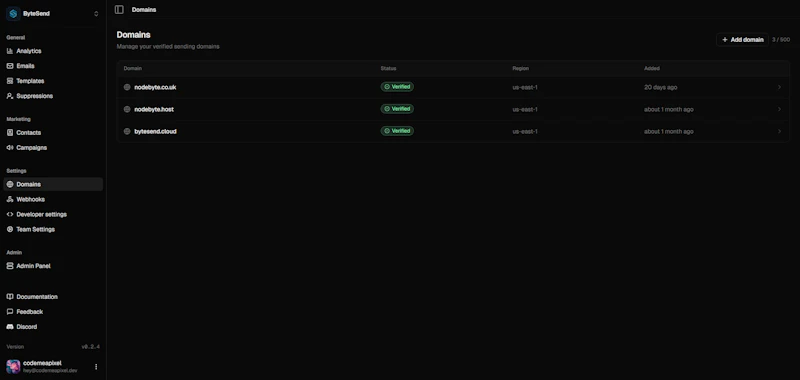Image resolution: width=800 pixels, height=380 pixels.
Task: Open the Admin Panel
Action: click(x=53, y=266)
